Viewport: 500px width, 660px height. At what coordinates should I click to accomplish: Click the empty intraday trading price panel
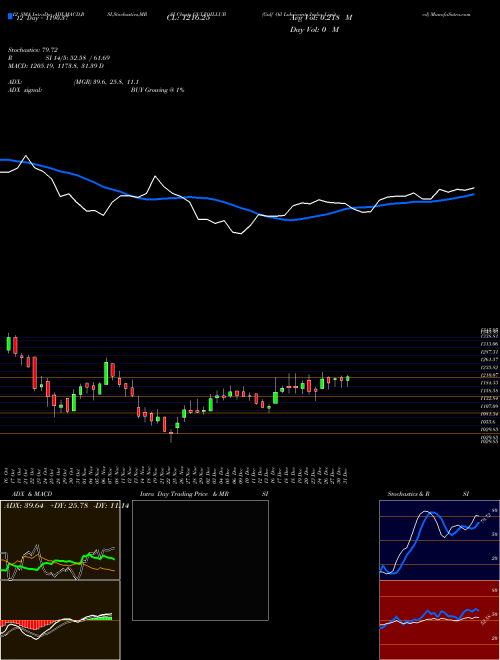pyautogui.click(x=200, y=560)
